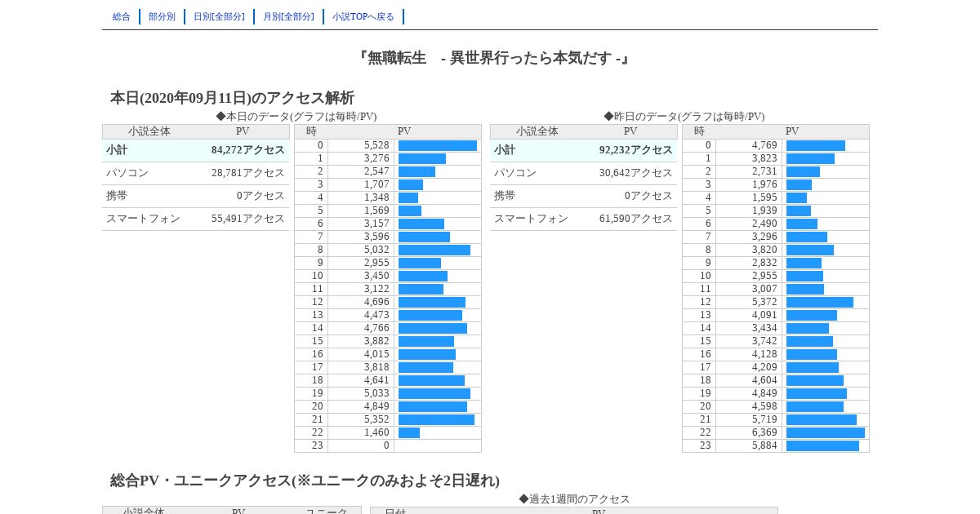Click yesterday's スマートフォン value 61,590アクセス
The width and height of the screenshot is (980, 514).
tap(636, 219)
